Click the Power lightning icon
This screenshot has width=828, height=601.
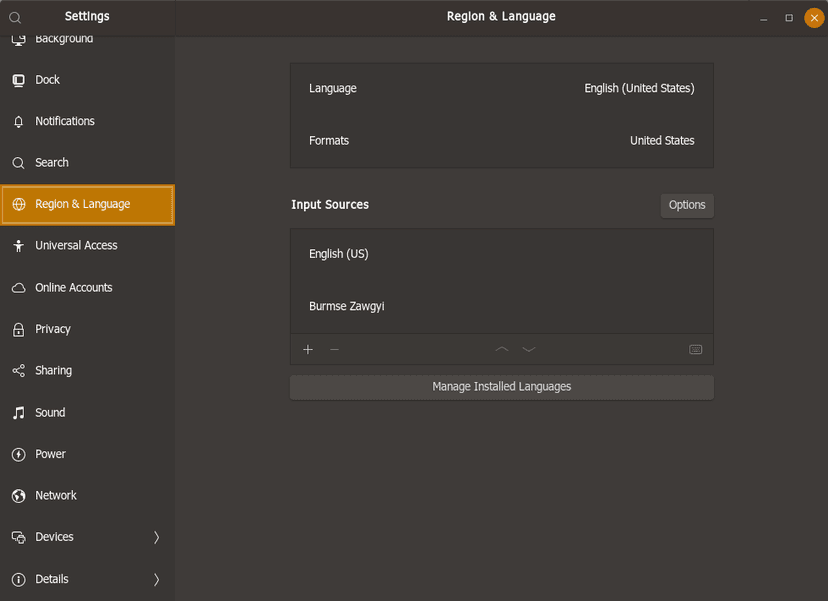coord(18,454)
